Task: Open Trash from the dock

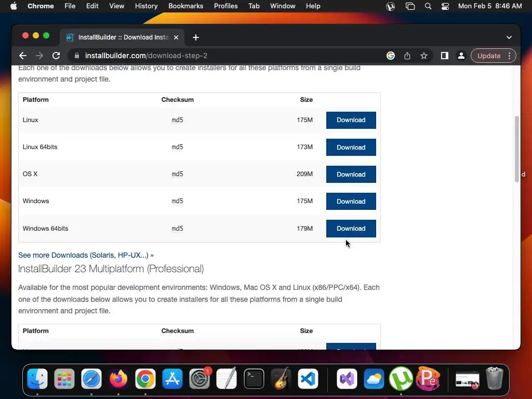Action: pos(495,378)
